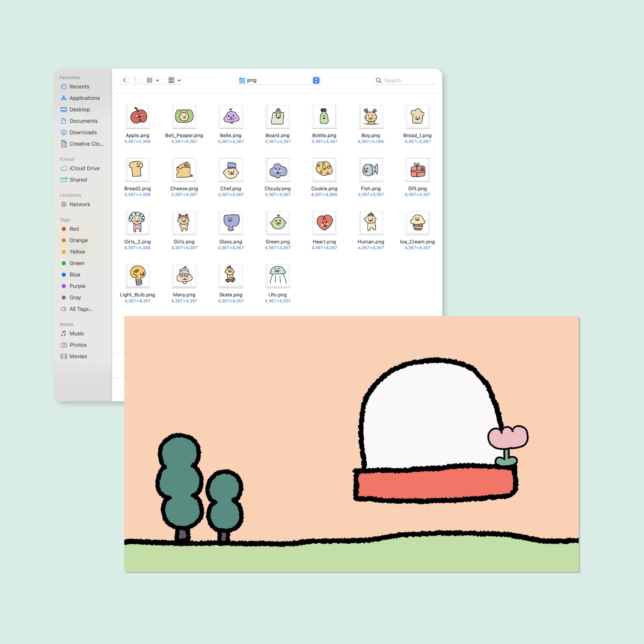Open the Shared folder in the sidebar
The width and height of the screenshot is (644, 644).
point(74,180)
